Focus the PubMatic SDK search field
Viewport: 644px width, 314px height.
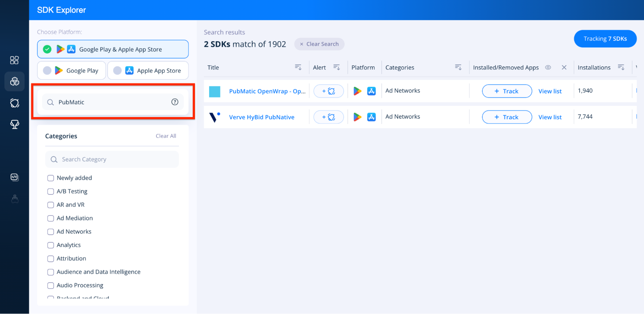coord(113,102)
